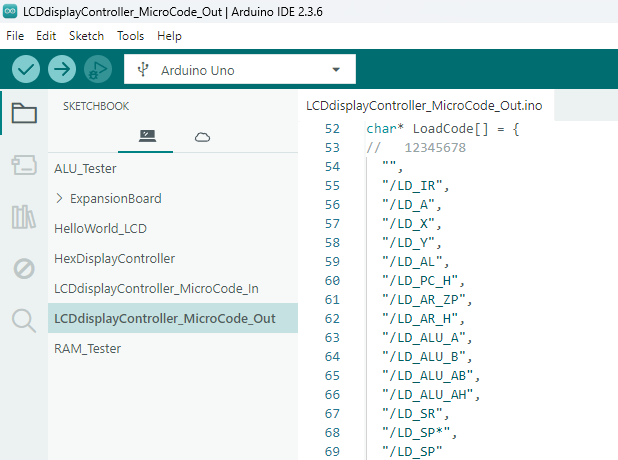Open the Arduino Uno board selector dropdown

(x=240, y=70)
